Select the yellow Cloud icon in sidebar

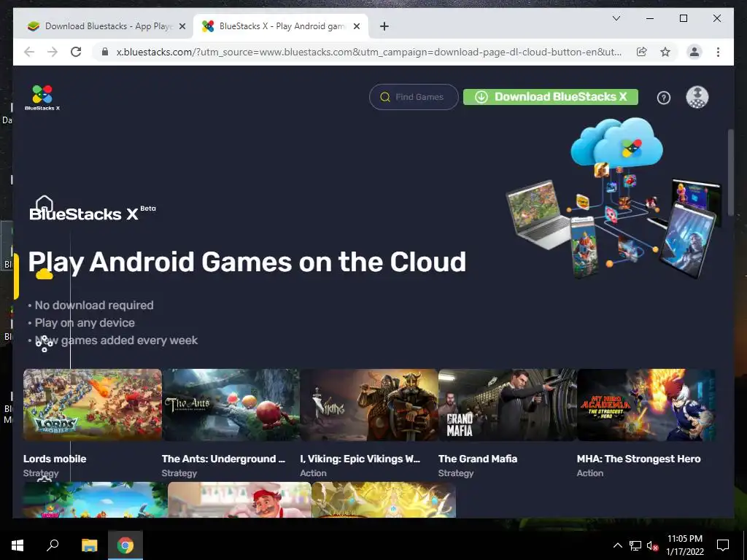tap(44, 274)
